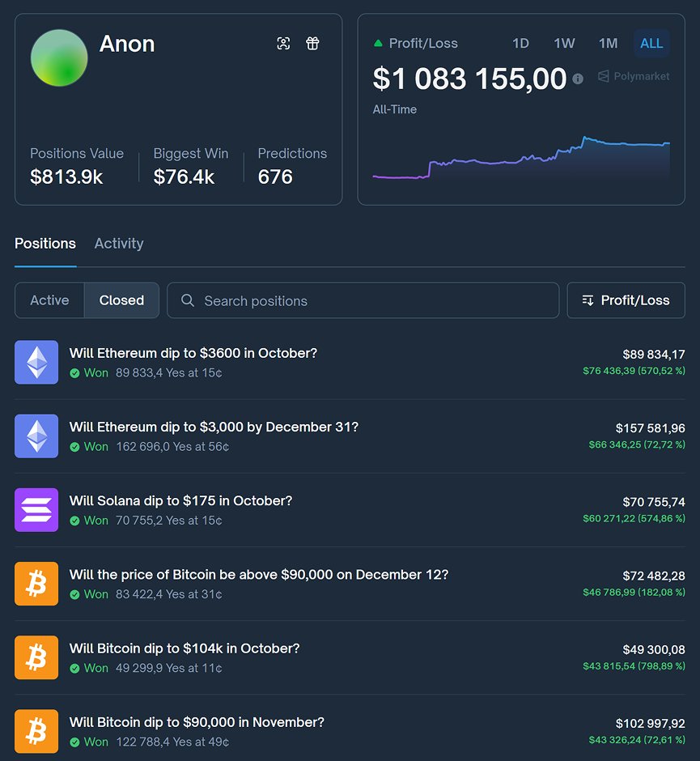Screen dimensions: 700x761
Task: Click '83 422,4 Yes at 31¢' position detail
Action: [x=169, y=594]
